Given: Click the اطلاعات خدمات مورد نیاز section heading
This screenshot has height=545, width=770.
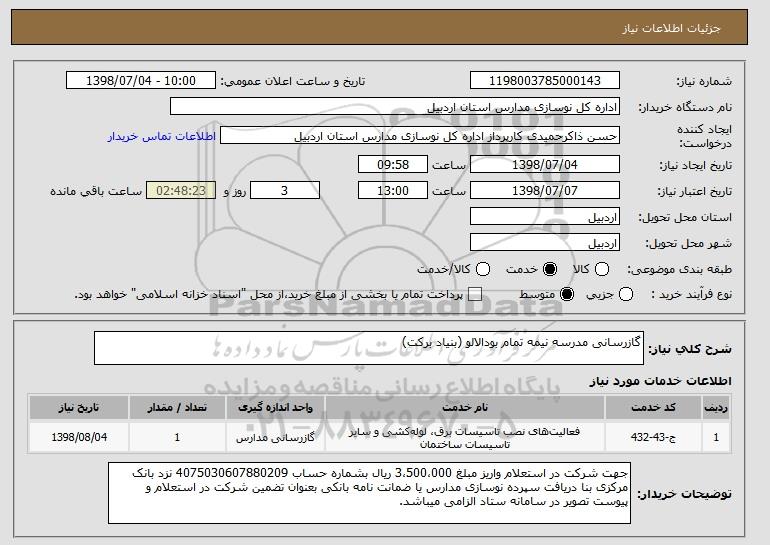Looking at the screenshot, I should pos(660,381).
